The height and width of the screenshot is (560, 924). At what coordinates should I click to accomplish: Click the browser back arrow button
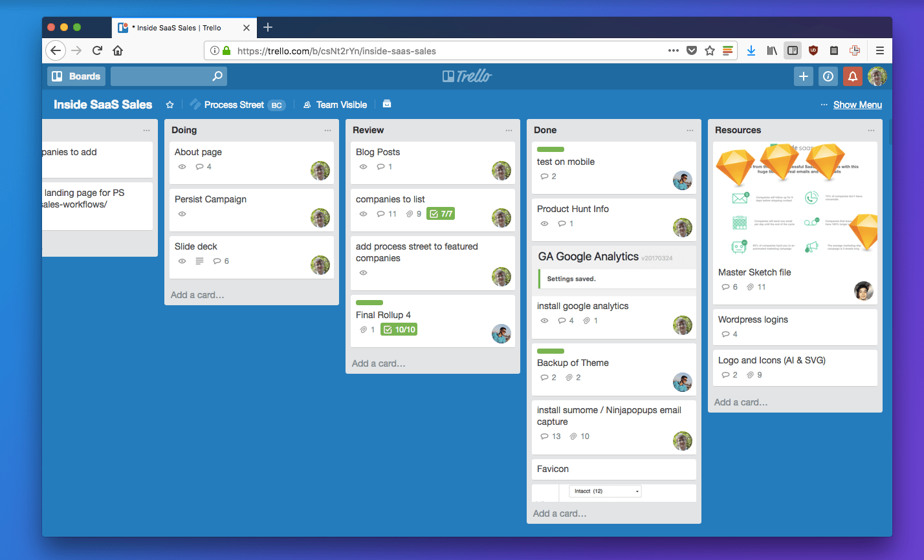56,50
